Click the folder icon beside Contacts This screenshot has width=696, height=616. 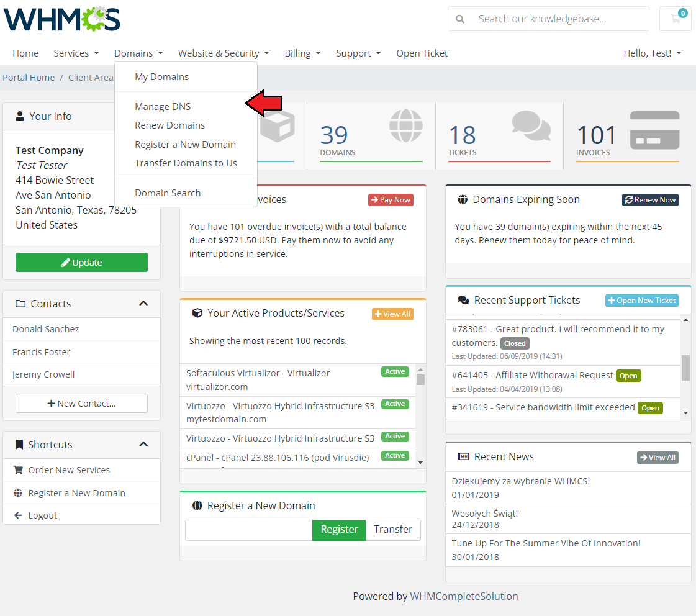[20, 304]
